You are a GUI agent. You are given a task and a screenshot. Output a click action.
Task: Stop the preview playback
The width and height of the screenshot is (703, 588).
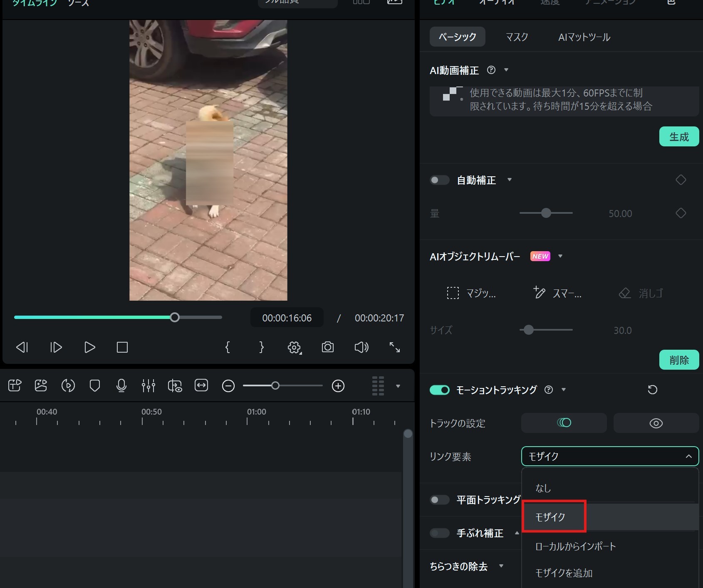click(x=122, y=347)
